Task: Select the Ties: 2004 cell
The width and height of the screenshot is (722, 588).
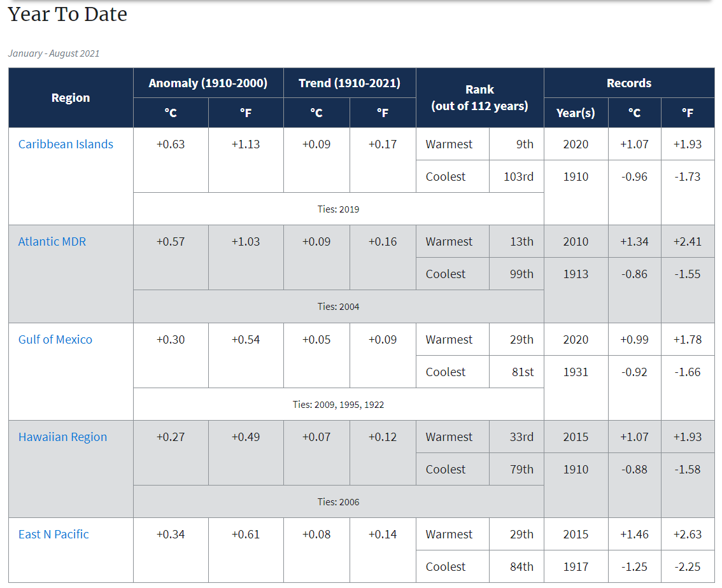Action: point(338,307)
